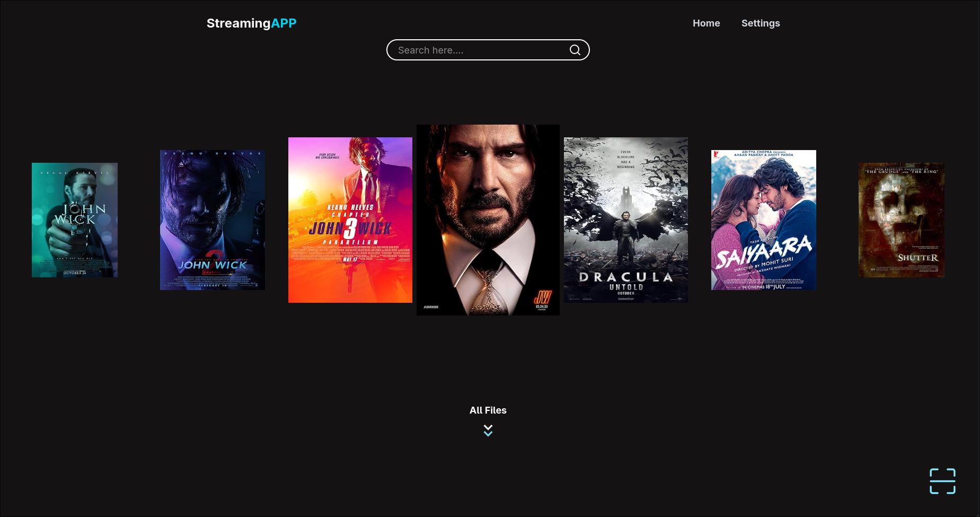
Task: Choose the Dracula Untold poster
Action: click(x=625, y=220)
